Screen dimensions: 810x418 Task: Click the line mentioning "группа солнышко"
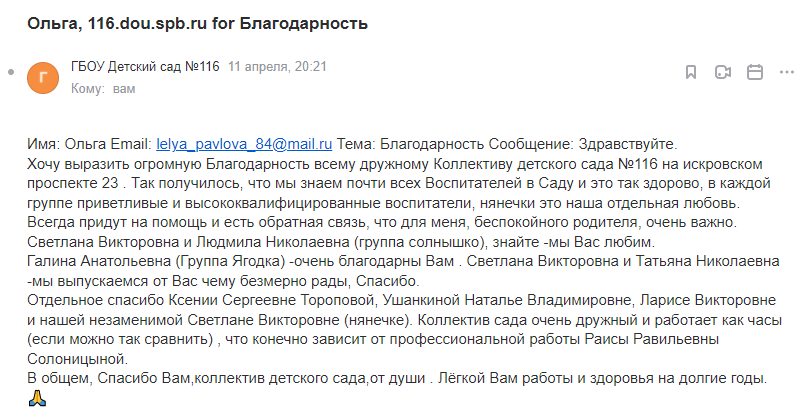[341, 242]
